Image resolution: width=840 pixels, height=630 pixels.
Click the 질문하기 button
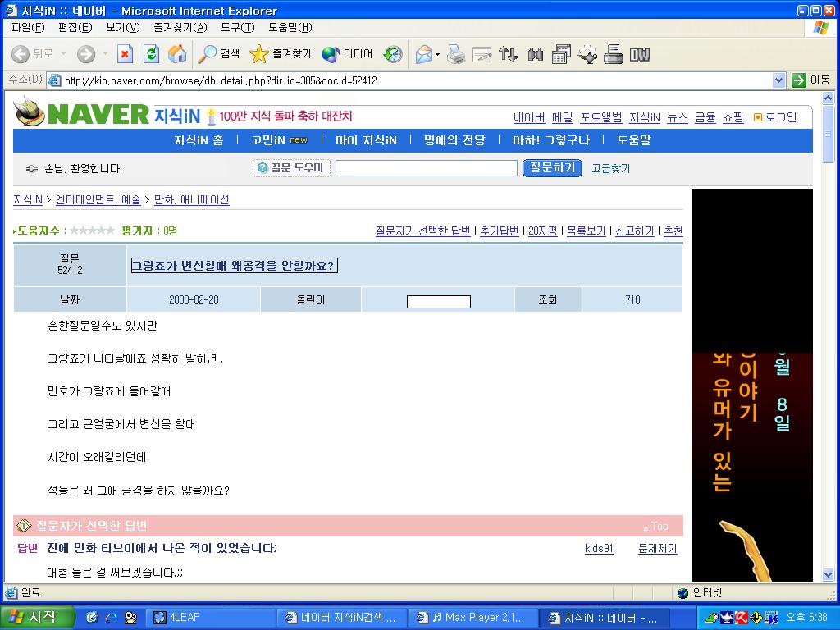[552, 168]
